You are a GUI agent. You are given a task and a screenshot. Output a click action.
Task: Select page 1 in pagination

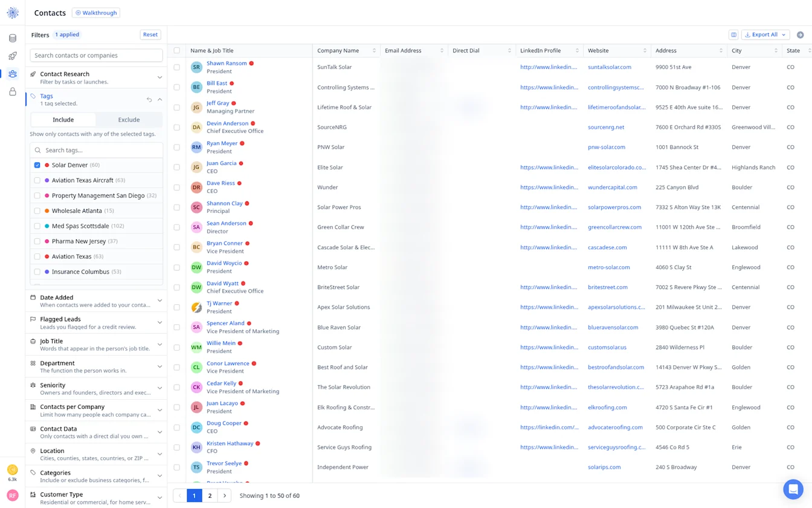pos(194,496)
